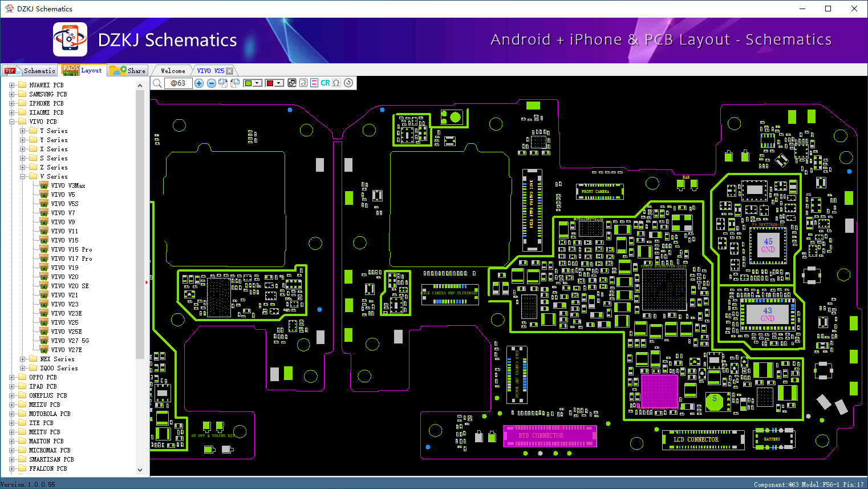Expand the HUAWEI PCB tree node

pyautogui.click(x=11, y=85)
